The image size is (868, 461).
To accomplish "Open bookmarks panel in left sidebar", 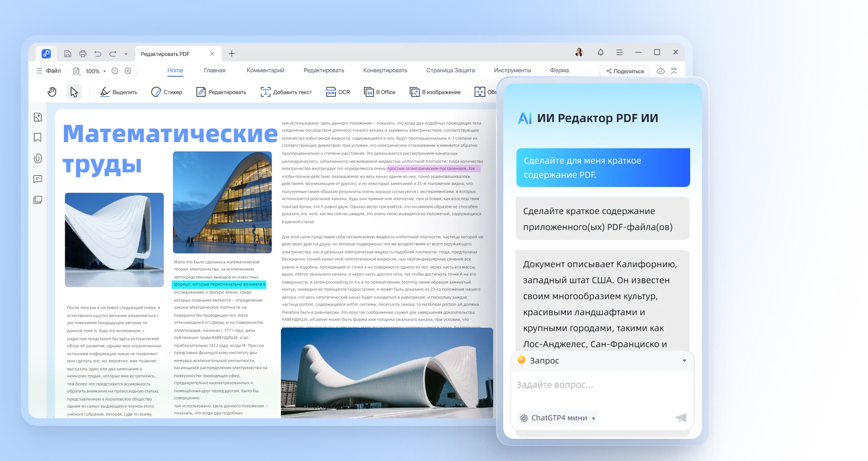I will 38,138.
